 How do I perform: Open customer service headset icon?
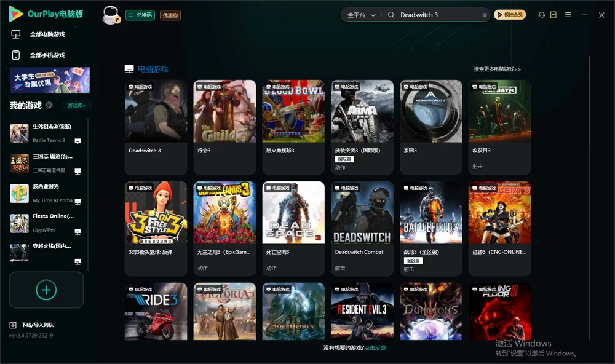(541, 15)
